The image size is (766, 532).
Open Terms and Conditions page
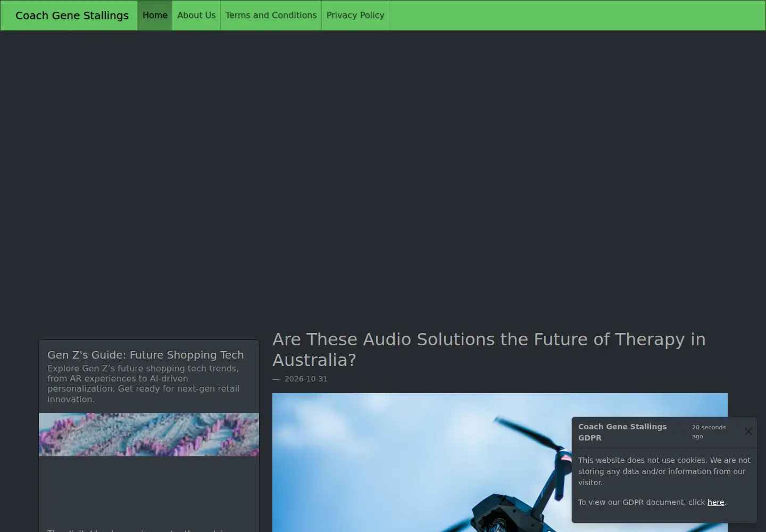tap(271, 15)
